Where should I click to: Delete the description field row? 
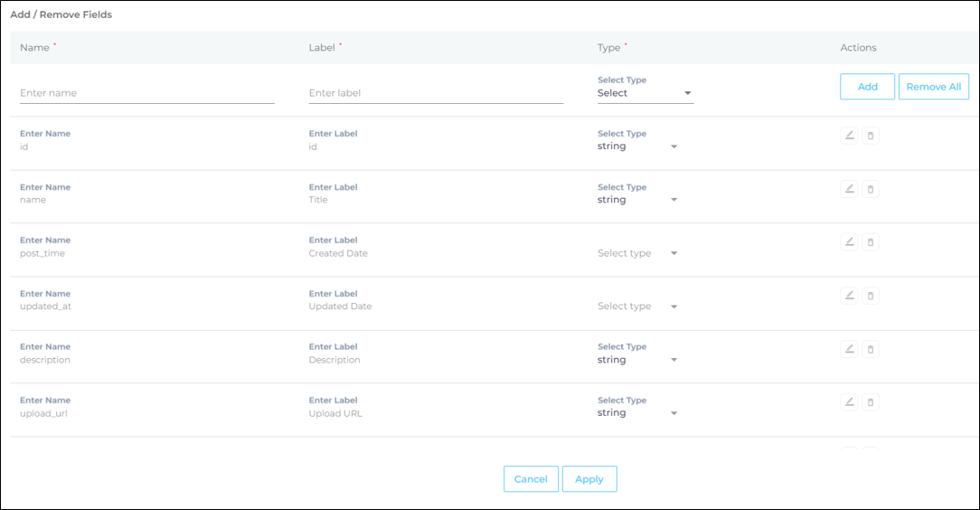871,349
